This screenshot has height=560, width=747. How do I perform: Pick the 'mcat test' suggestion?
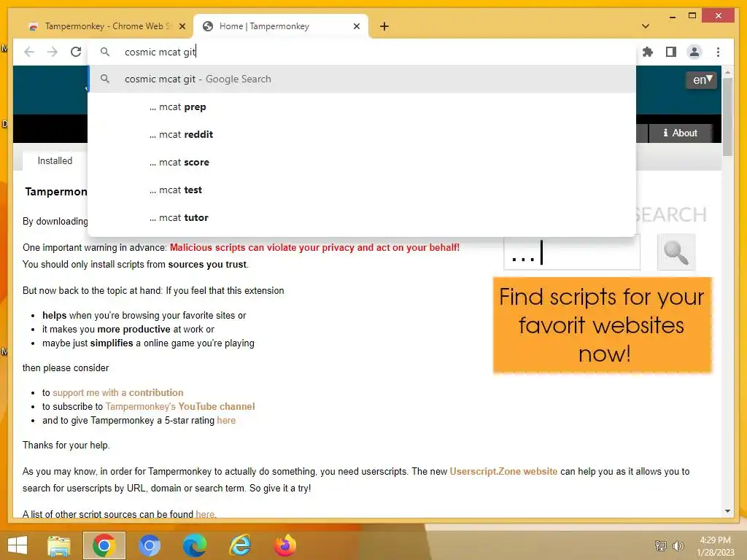coord(362,190)
